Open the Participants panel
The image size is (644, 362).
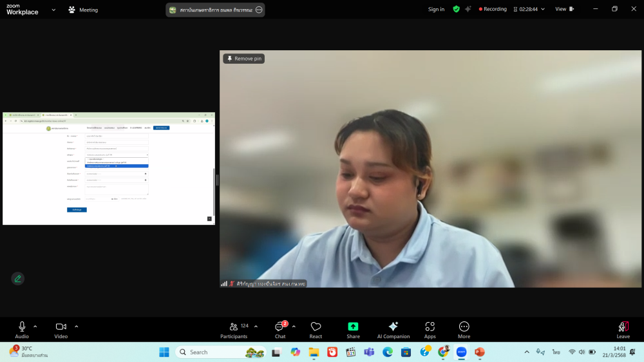(x=234, y=330)
